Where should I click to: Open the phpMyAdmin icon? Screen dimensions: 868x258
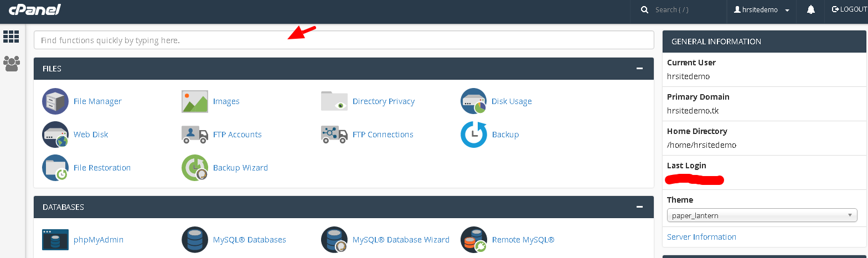point(55,240)
